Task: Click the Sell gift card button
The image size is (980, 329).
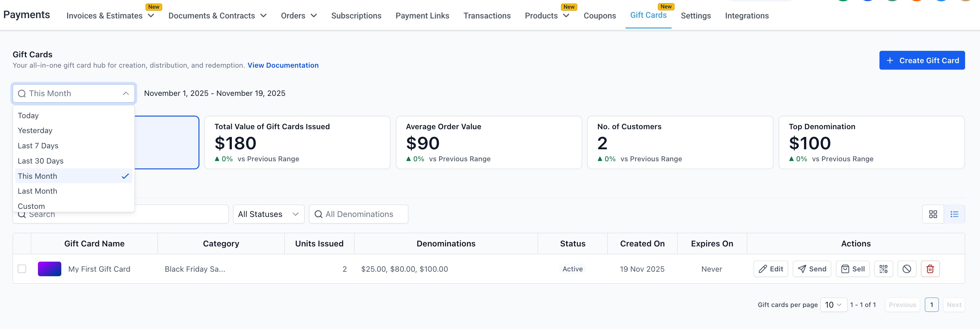Action: click(x=853, y=269)
